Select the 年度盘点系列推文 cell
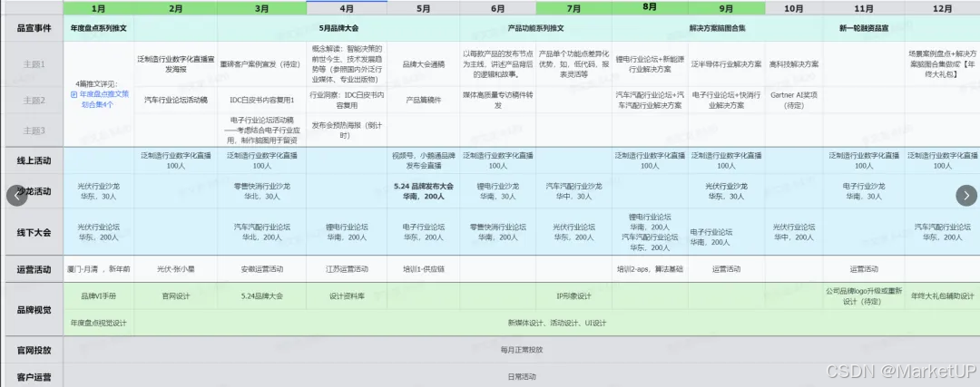The image size is (980, 387). click(x=98, y=29)
